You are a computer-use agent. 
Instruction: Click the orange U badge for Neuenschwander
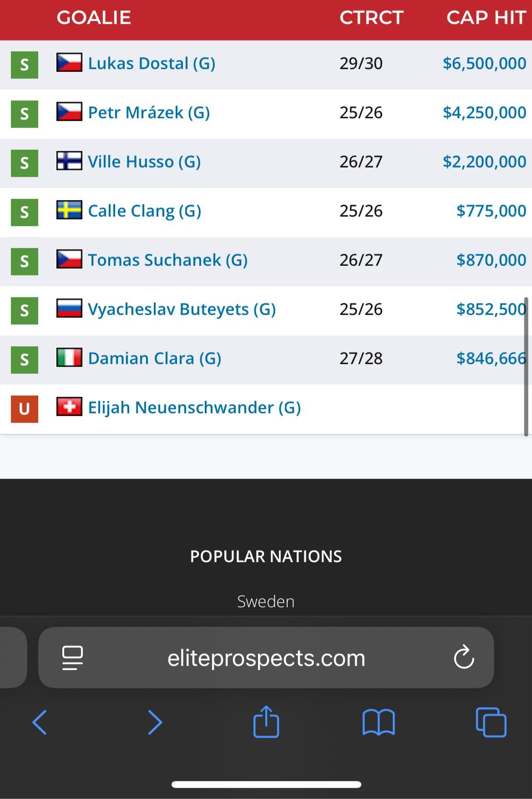[25, 409]
